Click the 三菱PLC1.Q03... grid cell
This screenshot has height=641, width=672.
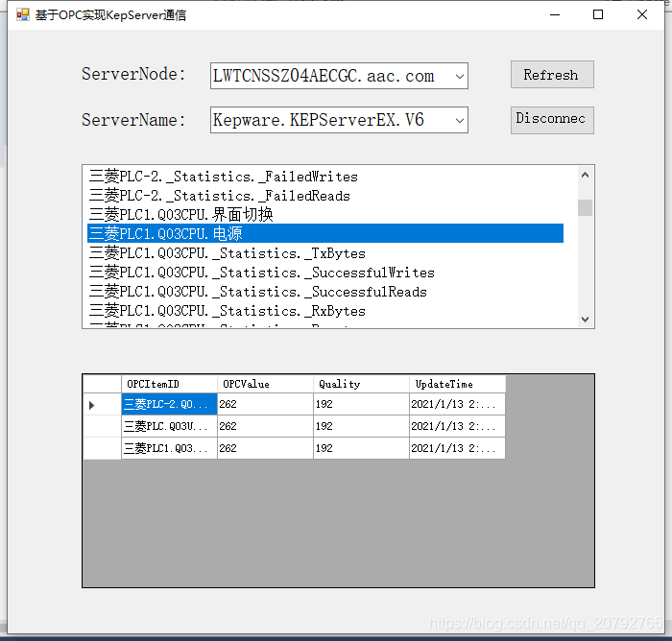pyautogui.click(x=169, y=448)
